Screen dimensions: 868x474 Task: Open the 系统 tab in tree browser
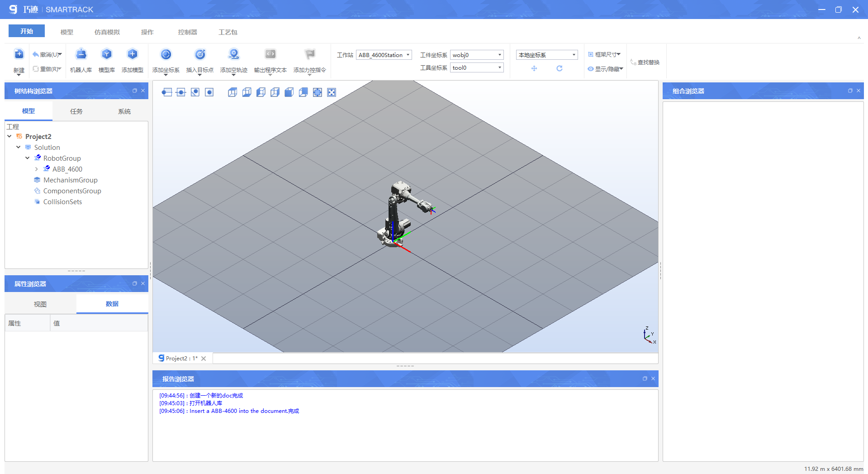click(x=124, y=111)
